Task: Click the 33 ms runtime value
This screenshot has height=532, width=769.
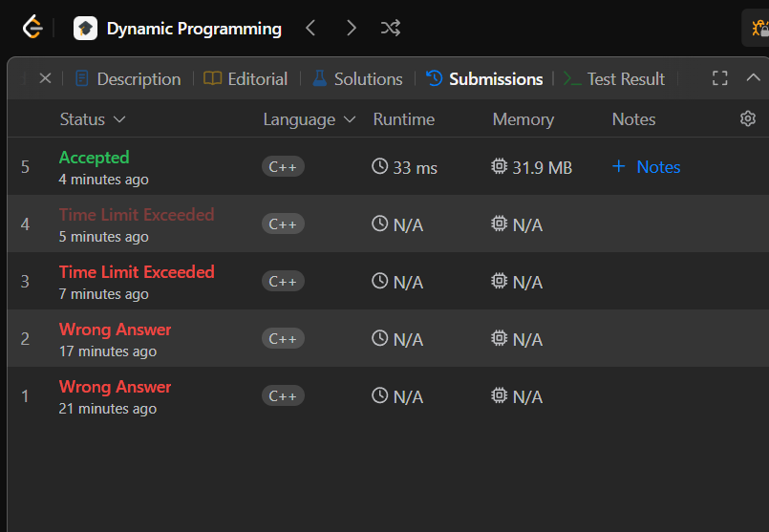Action: 415,168
